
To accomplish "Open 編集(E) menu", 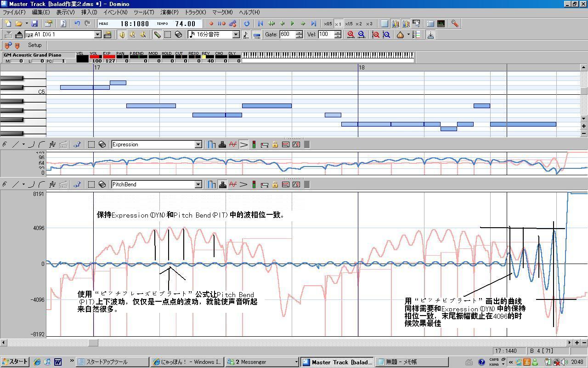I will click(40, 12).
